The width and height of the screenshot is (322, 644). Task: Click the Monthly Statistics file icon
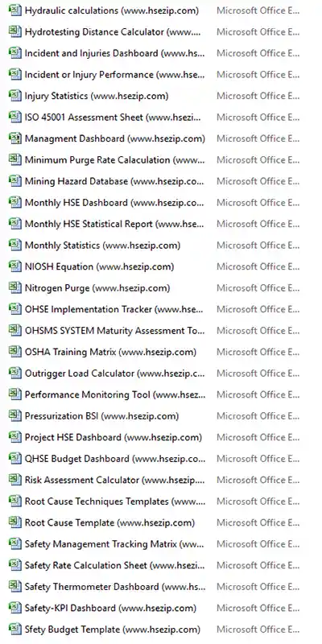pyautogui.click(x=15, y=246)
